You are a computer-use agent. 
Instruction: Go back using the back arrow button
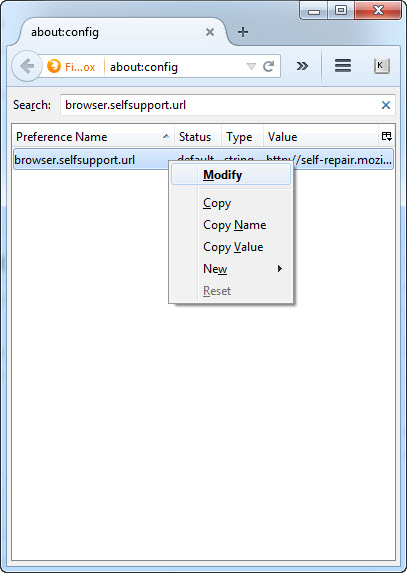27,67
